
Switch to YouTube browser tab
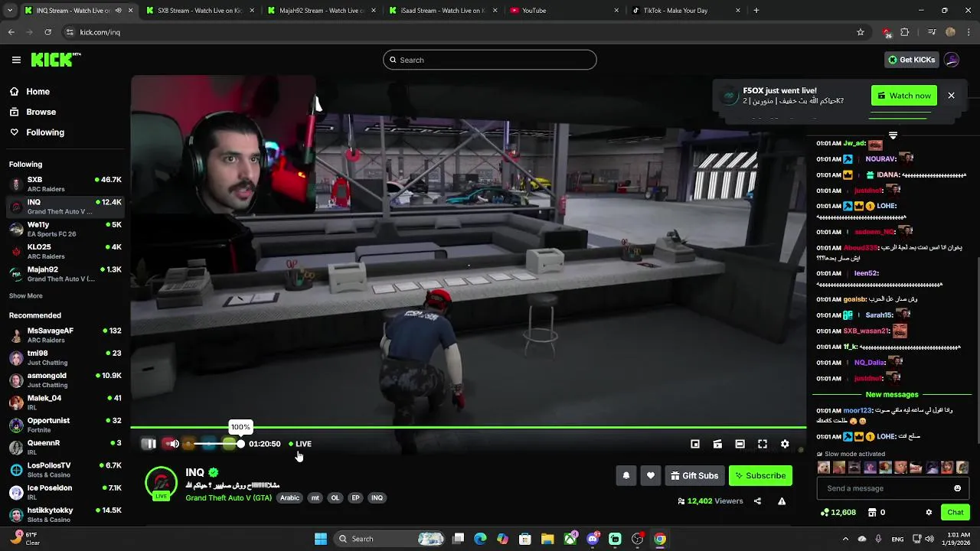(x=564, y=11)
